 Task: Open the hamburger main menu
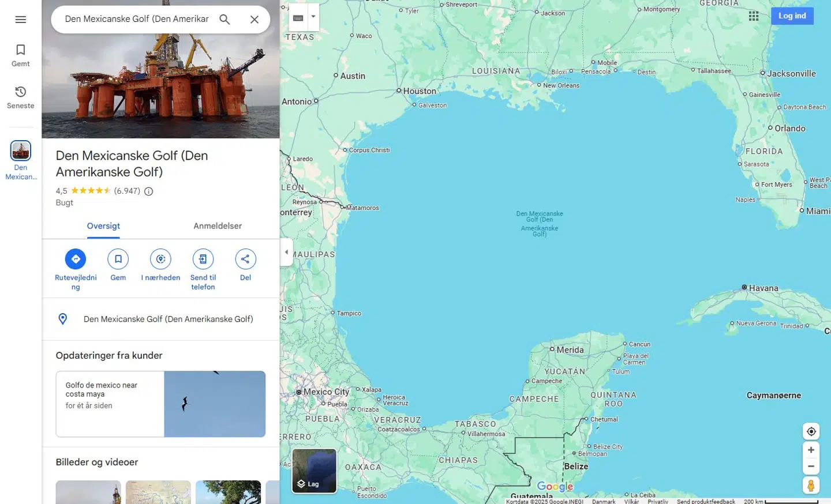click(x=21, y=20)
